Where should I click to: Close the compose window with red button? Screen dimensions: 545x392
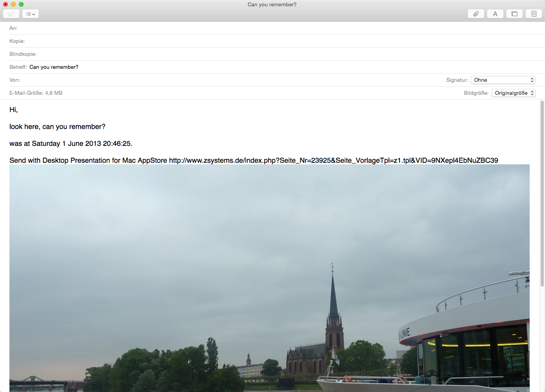[x=6, y=4]
